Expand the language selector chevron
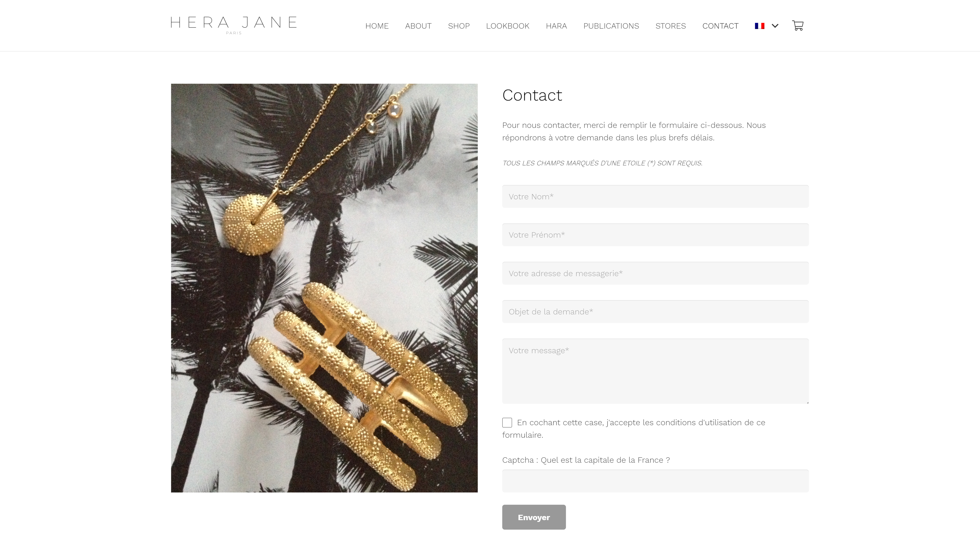Screen dimensions: 980x538 point(775,26)
